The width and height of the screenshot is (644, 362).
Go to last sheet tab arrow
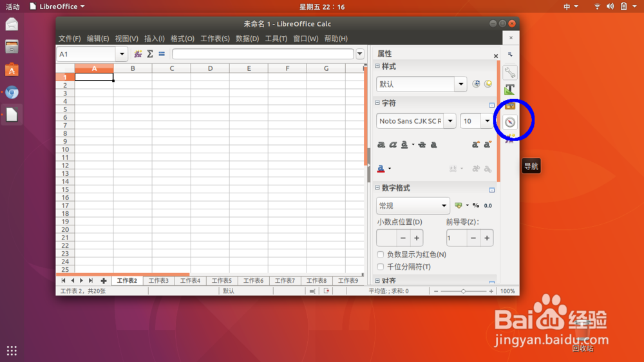click(91, 281)
